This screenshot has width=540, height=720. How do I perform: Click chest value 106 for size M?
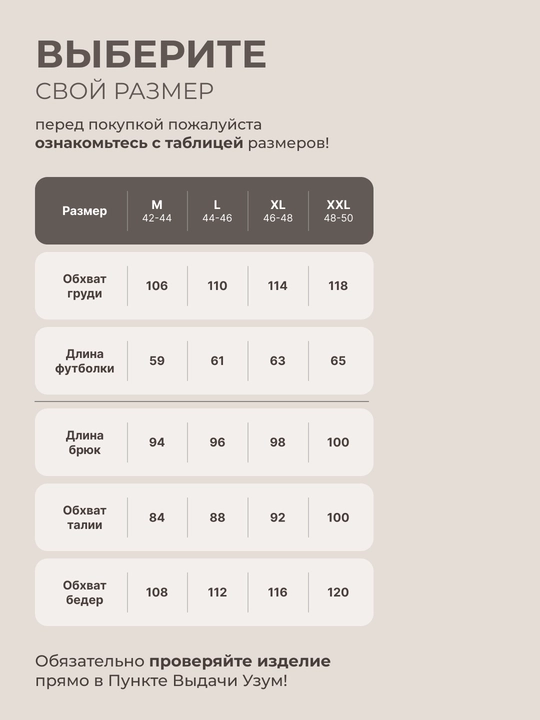tap(157, 286)
